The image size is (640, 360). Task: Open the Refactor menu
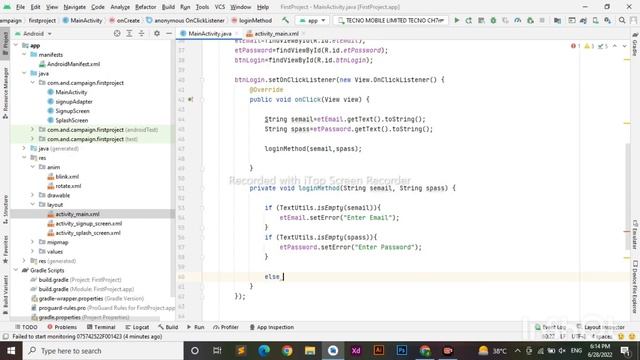tap(146, 7)
